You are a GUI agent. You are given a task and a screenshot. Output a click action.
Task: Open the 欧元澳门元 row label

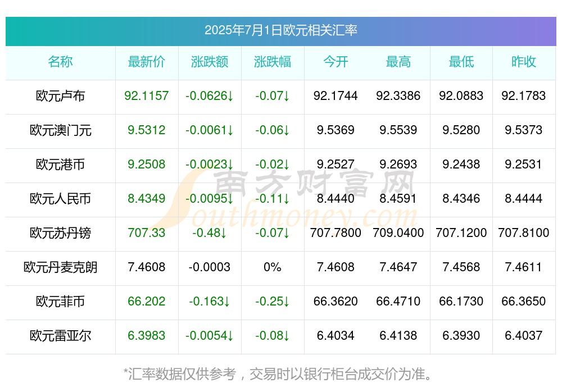[60, 130]
